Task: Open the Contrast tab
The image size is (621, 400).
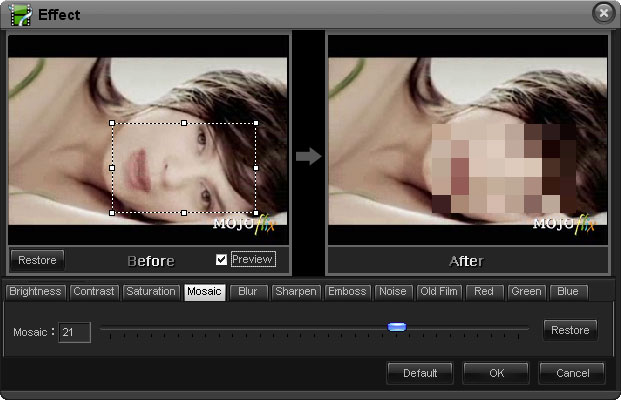Action: pyautogui.click(x=93, y=292)
